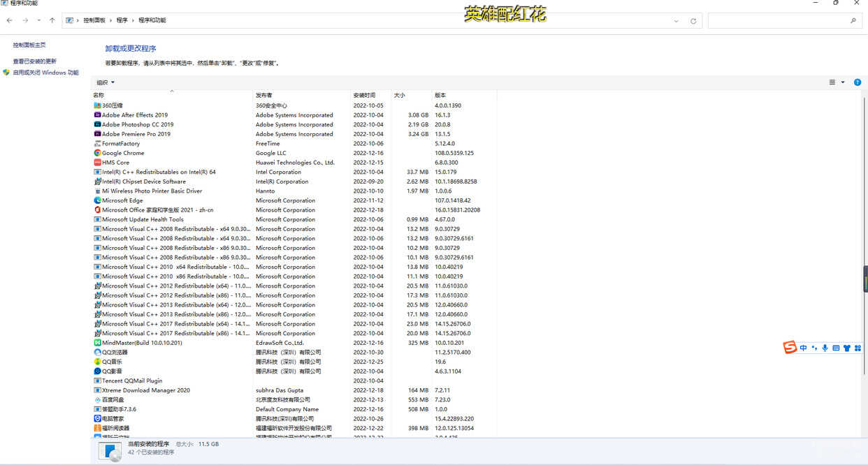Sort by the 名称 column header

[172, 95]
